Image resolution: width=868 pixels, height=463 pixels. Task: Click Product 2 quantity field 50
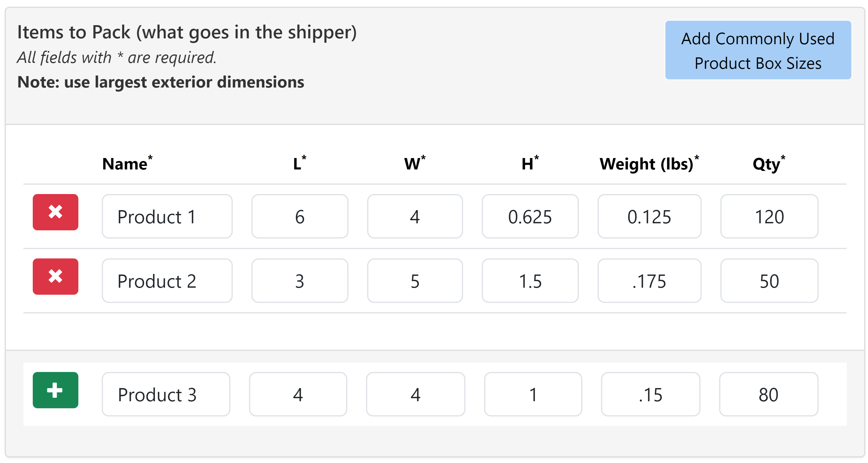tap(769, 281)
